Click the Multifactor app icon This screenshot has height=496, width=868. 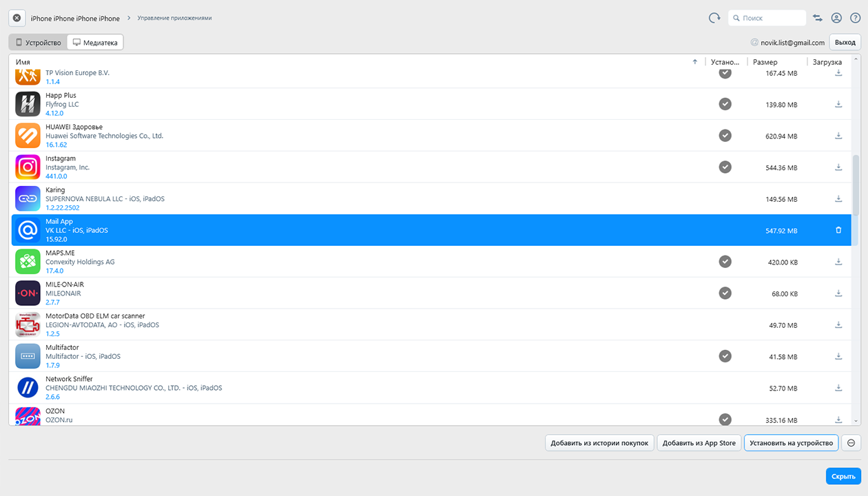point(28,355)
